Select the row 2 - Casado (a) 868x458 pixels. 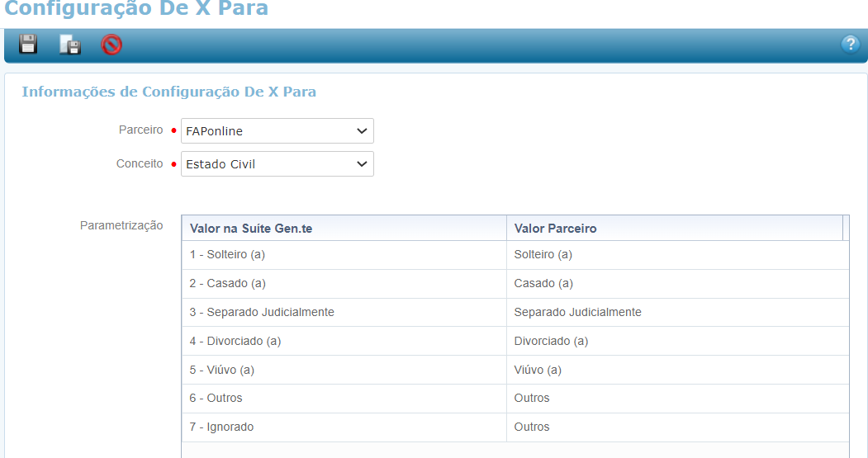[x=515, y=284]
